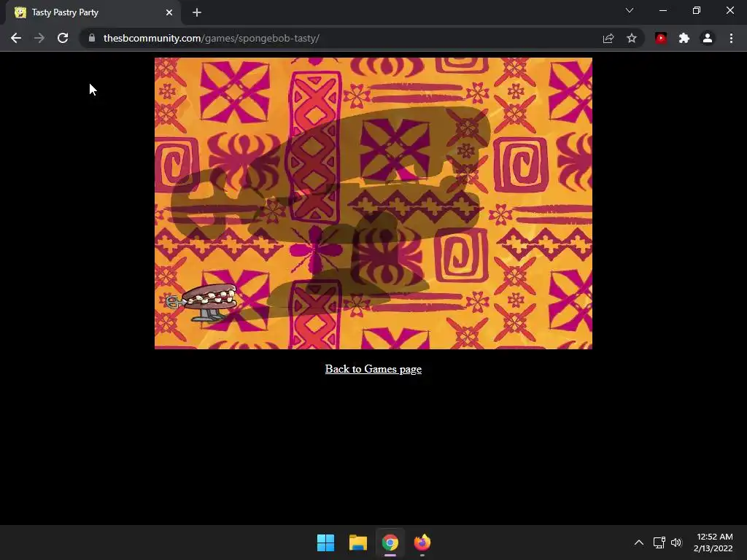Switch to Chrome in the taskbar
This screenshot has height=560, width=747.
(390, 542)
